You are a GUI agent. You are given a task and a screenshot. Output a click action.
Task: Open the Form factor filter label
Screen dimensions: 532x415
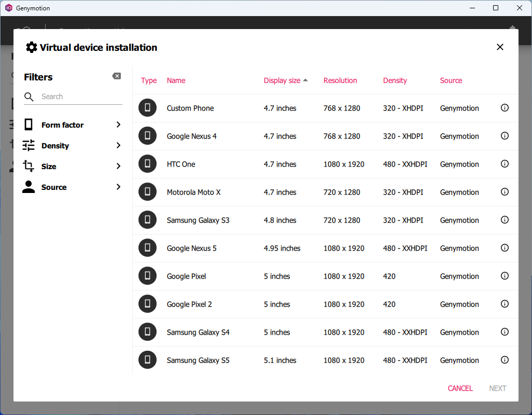pyautogui.click(x=62, y=125)
